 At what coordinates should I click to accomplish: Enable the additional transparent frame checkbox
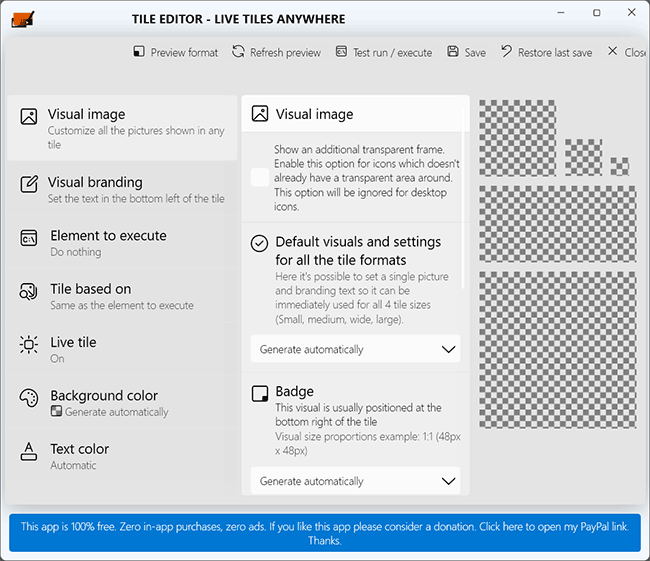(x=260, y=177)
